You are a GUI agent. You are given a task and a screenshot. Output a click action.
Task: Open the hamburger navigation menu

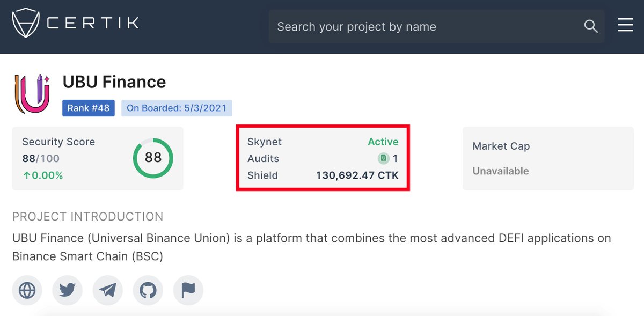[625, 25]
